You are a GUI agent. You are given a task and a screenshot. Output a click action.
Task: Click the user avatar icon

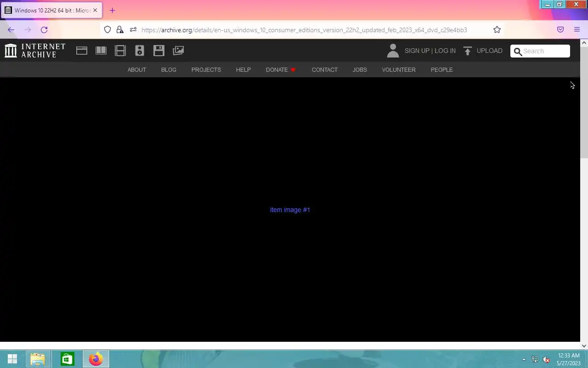click(393, 51)
